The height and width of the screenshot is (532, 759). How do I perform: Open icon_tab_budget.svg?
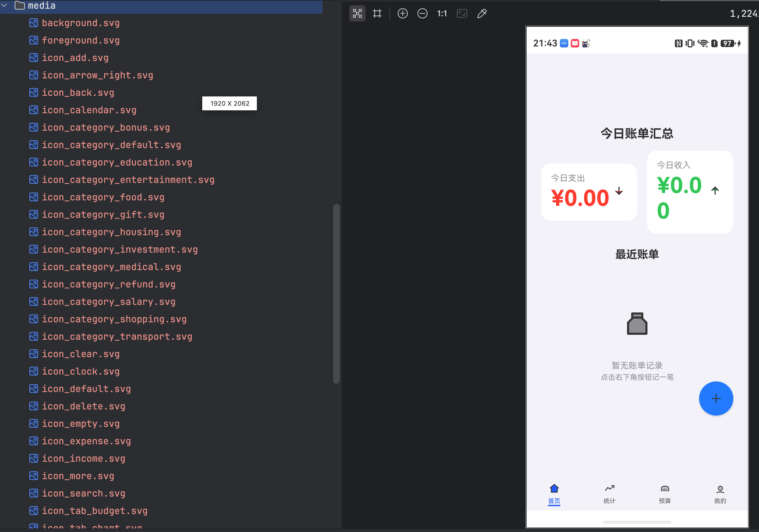[94, 511]
